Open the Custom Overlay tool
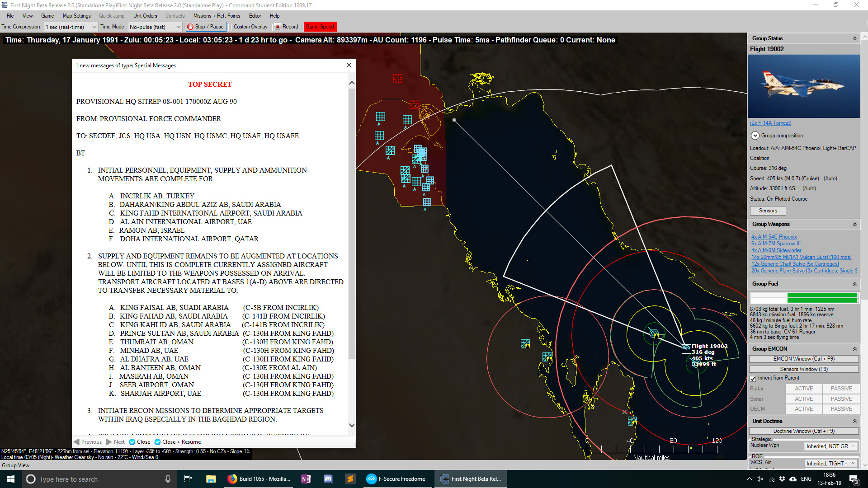 click(250, 27)
